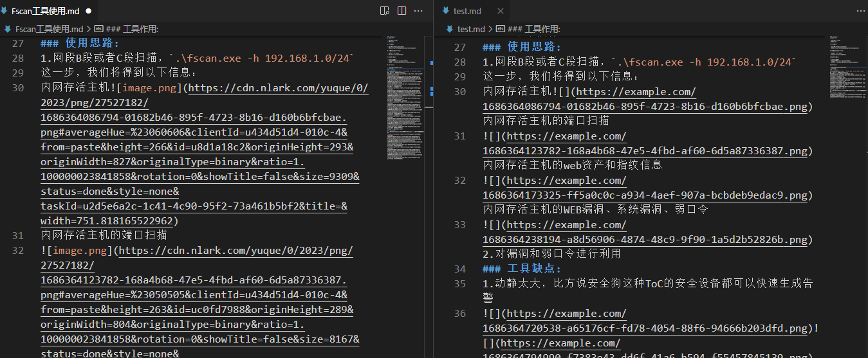This screenshot has width=868, height=358.
Task: Open the example.com link on right line 31
Action: point(565,136)
